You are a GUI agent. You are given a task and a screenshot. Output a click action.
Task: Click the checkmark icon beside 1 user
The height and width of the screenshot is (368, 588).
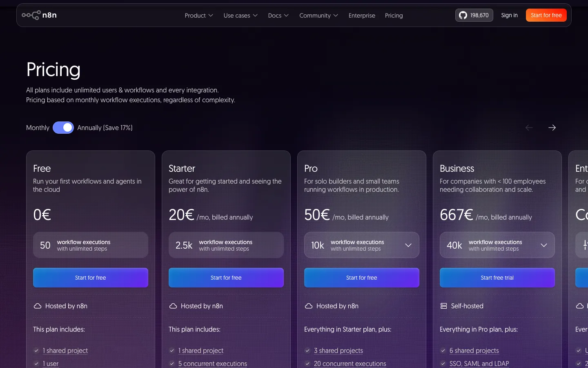[36, 364]
